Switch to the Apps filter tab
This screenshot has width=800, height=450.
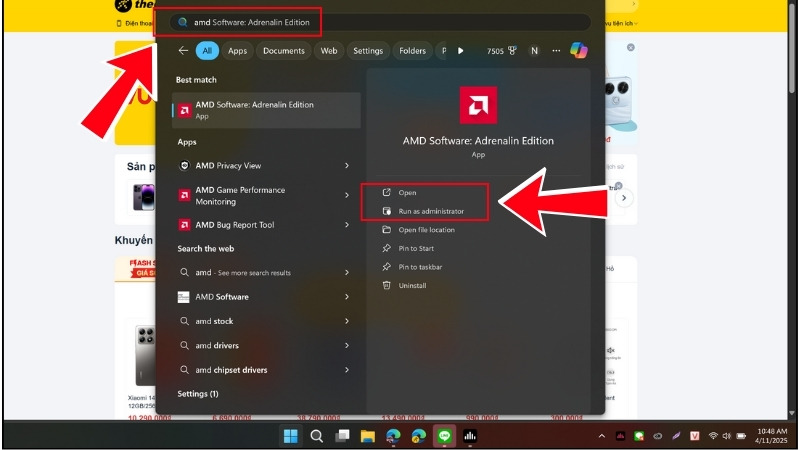point(237,51)
